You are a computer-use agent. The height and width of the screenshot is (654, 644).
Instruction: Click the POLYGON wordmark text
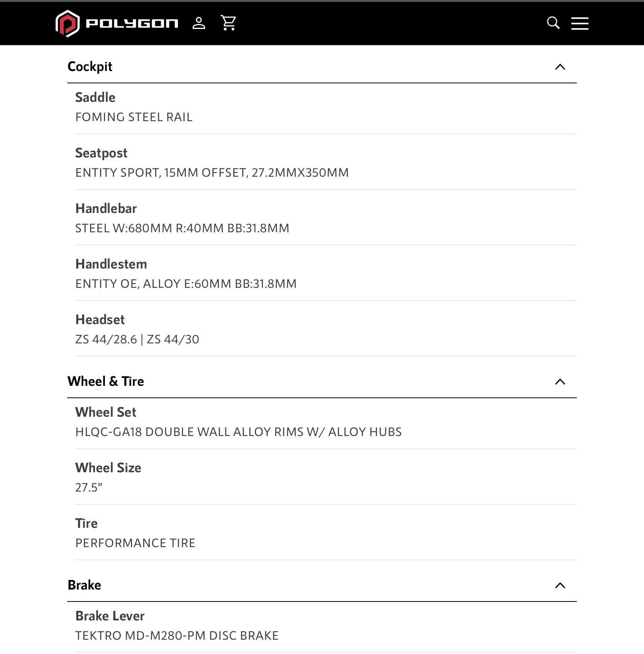coord(132,24)
